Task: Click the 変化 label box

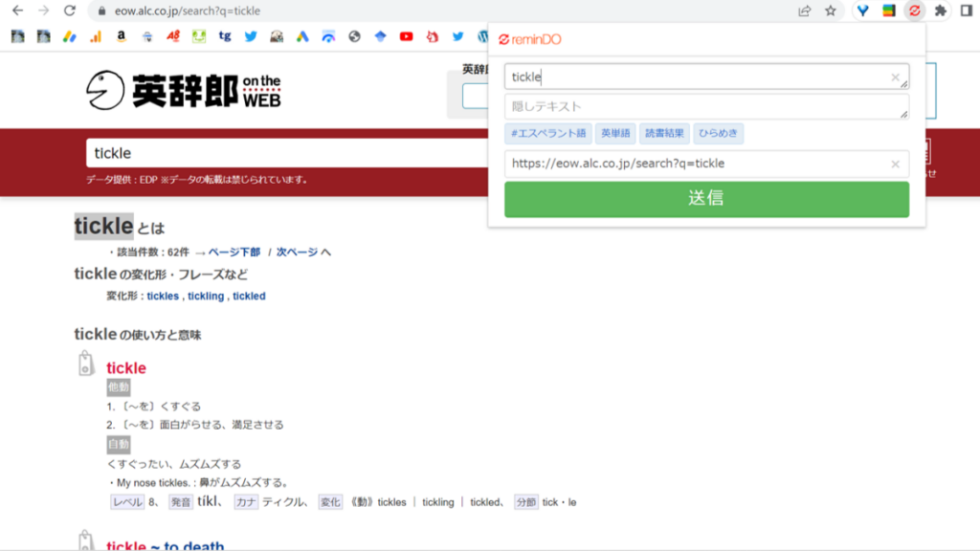Action: (330, 502)
